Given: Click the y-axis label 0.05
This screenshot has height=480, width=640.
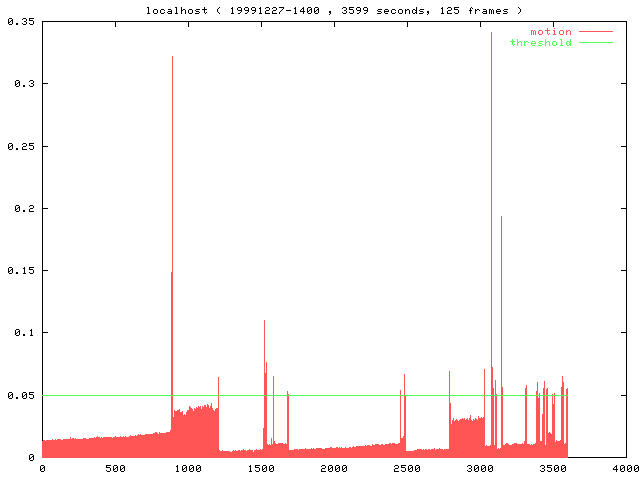Looking at the screenshot, I should 19,395.
